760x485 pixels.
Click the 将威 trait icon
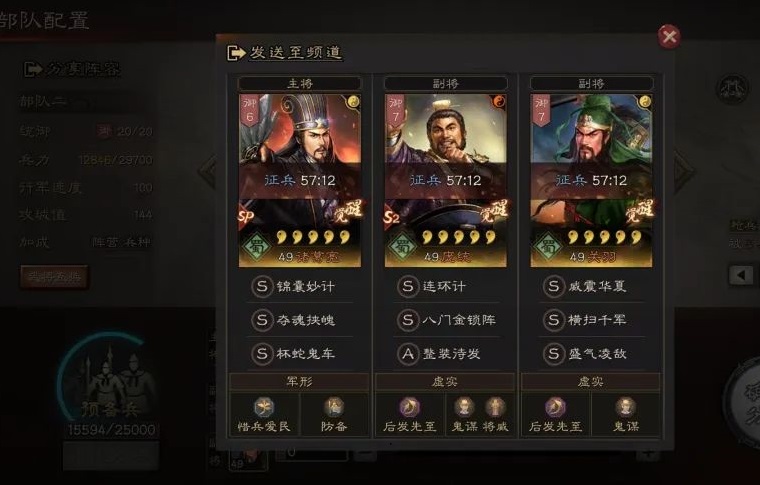click(495, 407)
